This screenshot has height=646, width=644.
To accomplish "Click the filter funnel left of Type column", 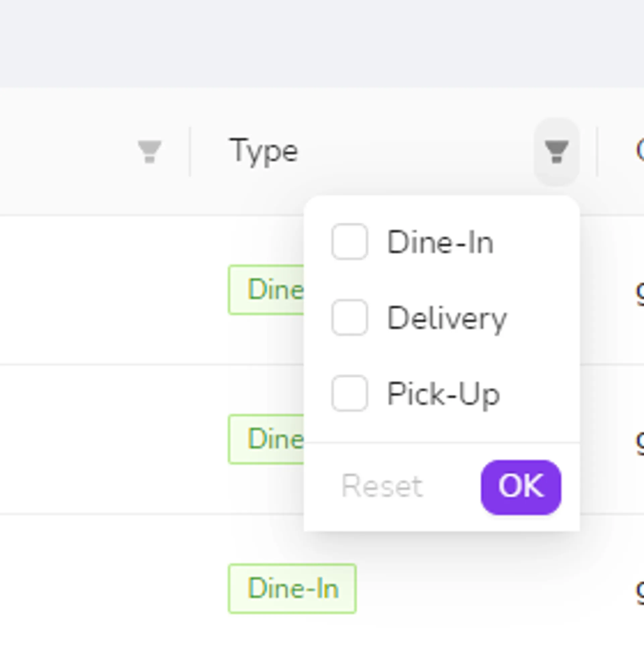I will pos(150,152).
